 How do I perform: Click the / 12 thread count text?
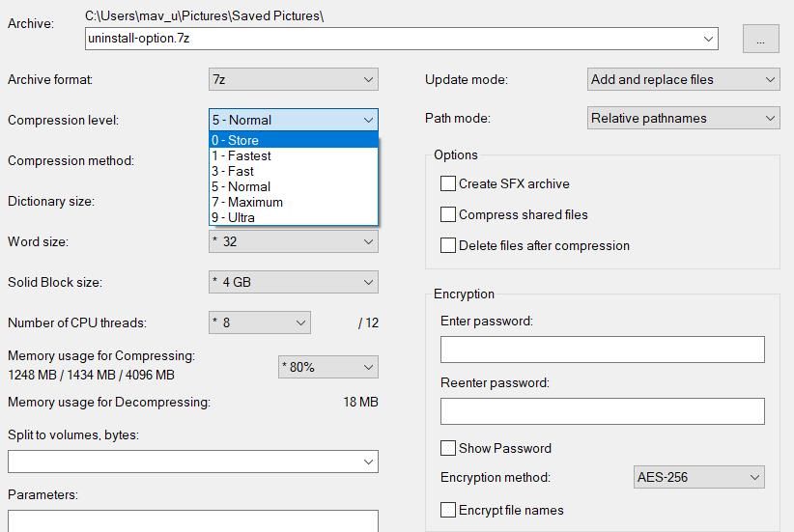[368, 322]
